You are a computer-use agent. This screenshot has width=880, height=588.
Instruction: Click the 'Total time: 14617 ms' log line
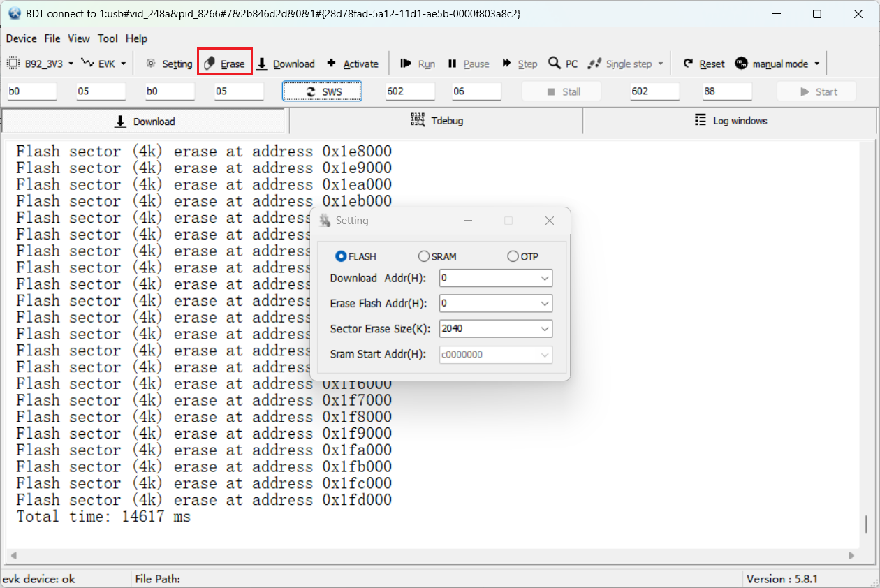(x=103, y=517)
